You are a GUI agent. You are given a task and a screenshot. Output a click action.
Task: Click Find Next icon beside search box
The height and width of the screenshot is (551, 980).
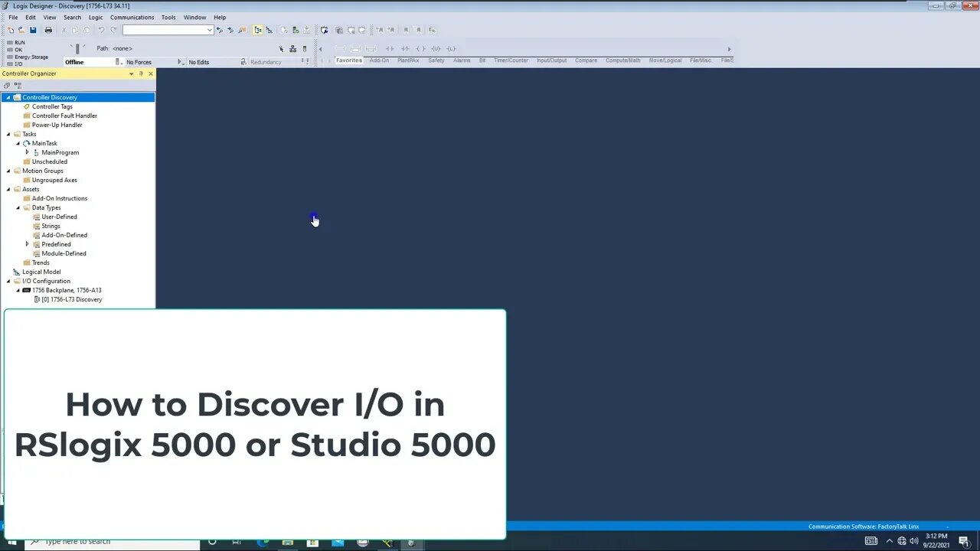(x=230, y=30)
